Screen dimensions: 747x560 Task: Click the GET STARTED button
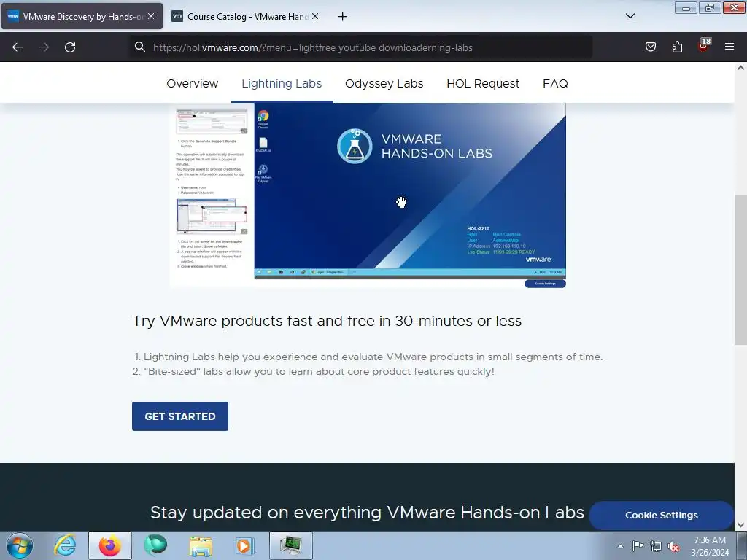pyautogui.click(x=180, y=416)
